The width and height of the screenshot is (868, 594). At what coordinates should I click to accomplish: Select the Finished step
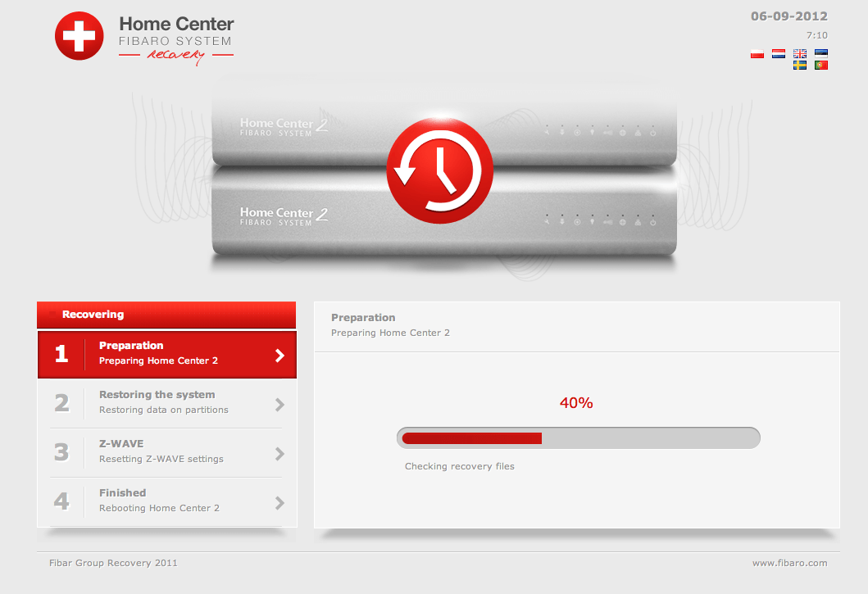point(167,502)
